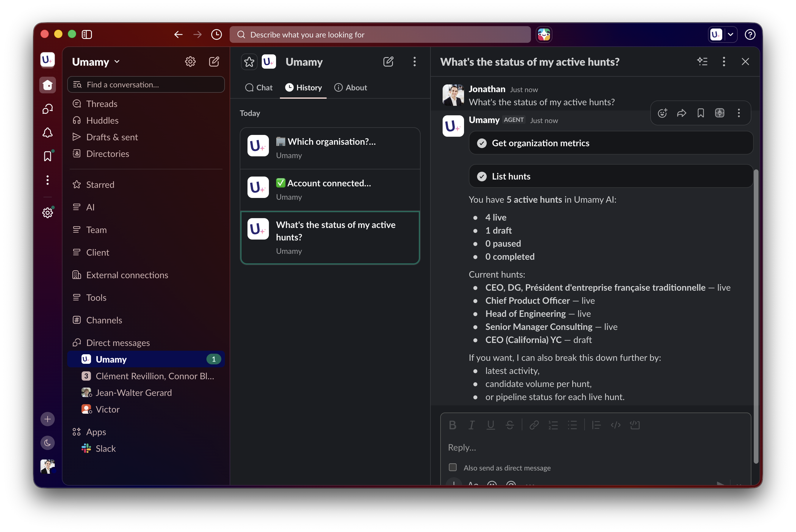Screen dimensions: 796x532
Task: Open more message actions on Umamy's reply
Action: [739, 113]
